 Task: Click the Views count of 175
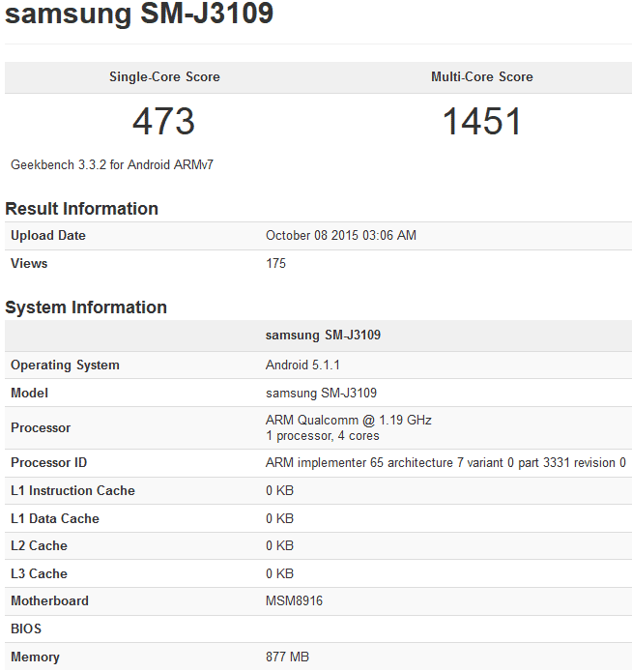275,264
